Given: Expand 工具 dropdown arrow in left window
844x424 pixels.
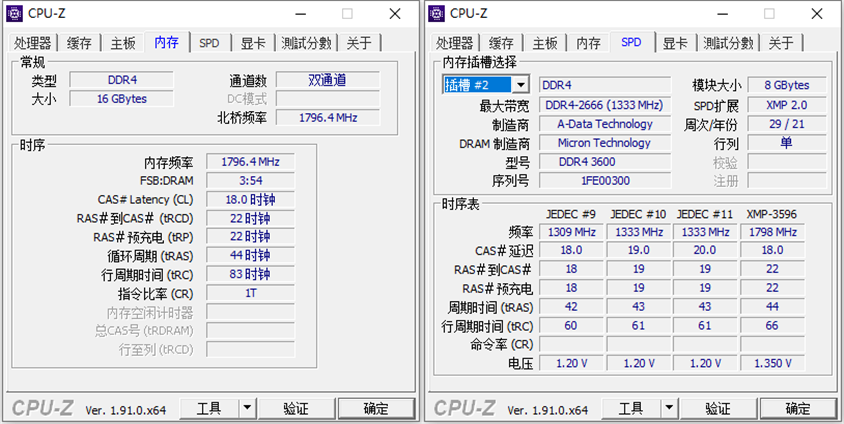Looking at the screenshot, I should [x=247, y=409].
